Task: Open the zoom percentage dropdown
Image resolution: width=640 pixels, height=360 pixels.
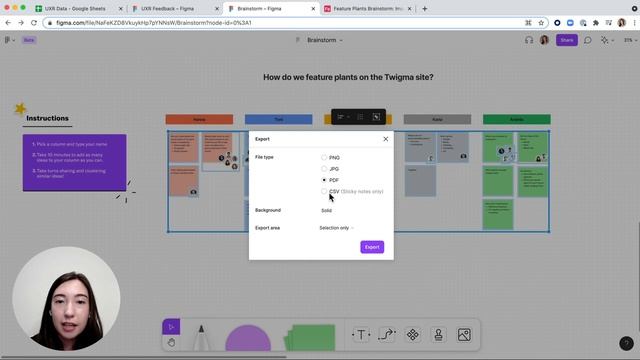Action: point(630,40)
